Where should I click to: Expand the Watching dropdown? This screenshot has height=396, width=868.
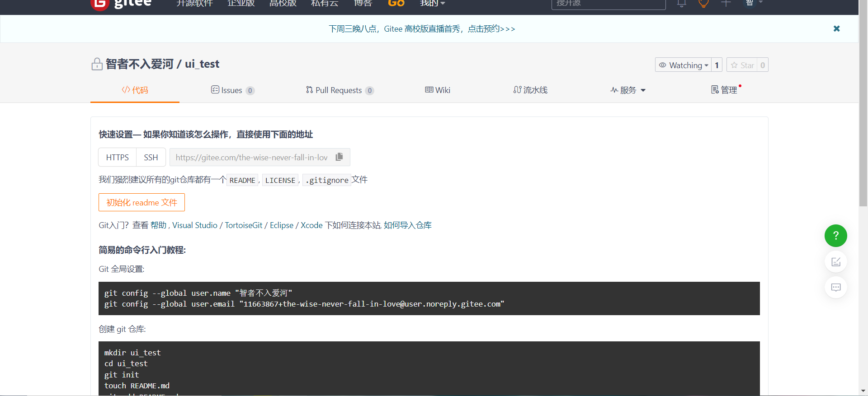(683, 65)
